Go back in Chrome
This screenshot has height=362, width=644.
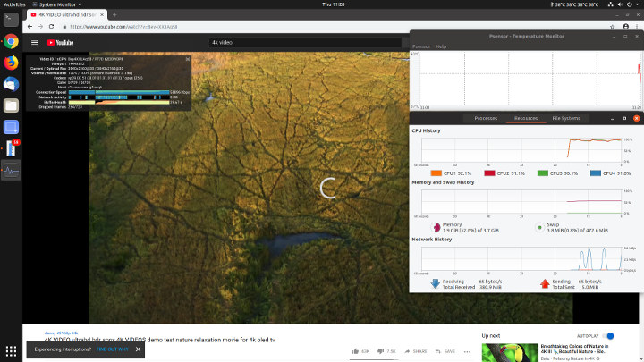30,26
